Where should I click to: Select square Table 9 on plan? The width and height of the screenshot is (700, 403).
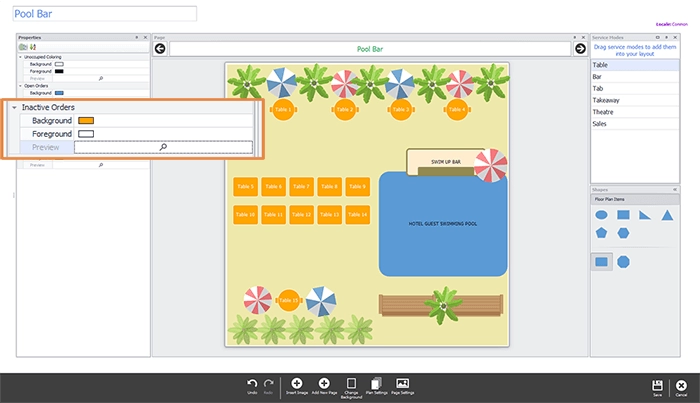[x=357, y=187]
